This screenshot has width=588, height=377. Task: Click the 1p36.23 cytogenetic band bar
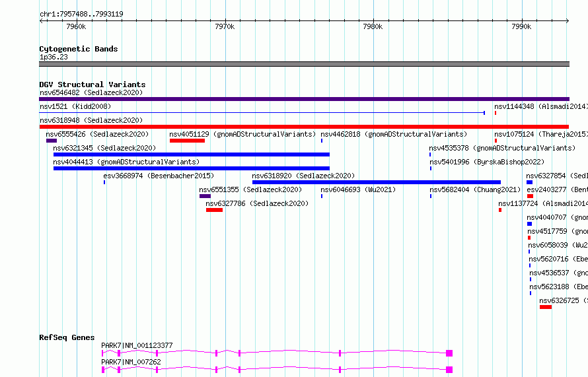[304, 64]
